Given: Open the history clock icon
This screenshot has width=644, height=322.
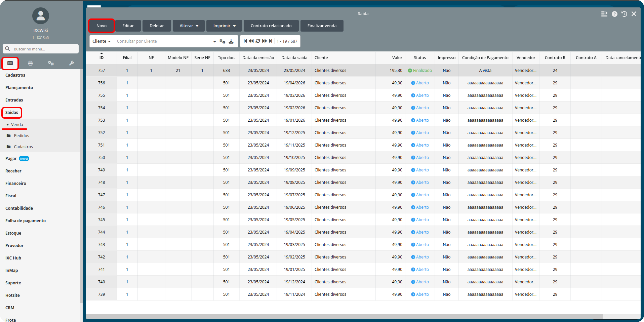Looking at the screenshot, I should [x=624, y=14].
